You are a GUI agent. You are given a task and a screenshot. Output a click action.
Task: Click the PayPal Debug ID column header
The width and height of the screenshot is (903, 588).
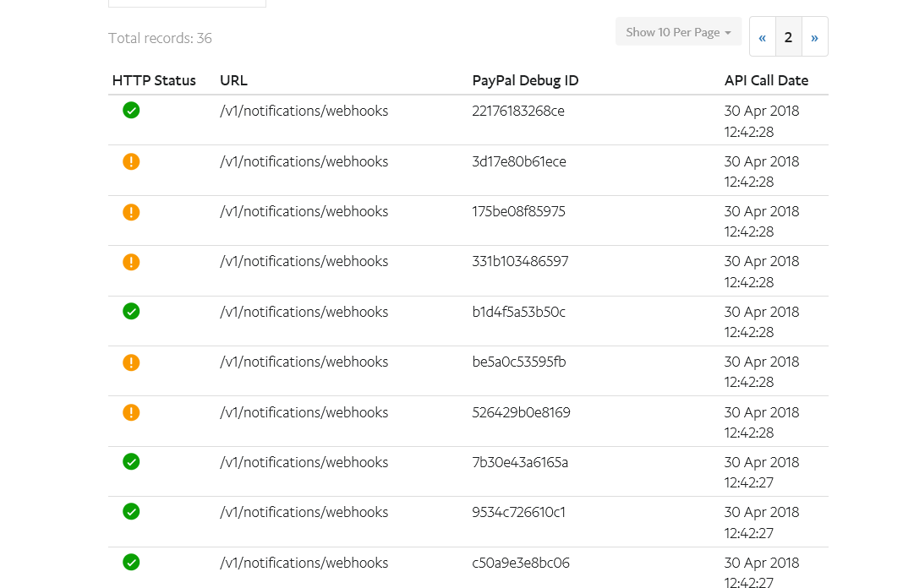click(x=525, y=81)
